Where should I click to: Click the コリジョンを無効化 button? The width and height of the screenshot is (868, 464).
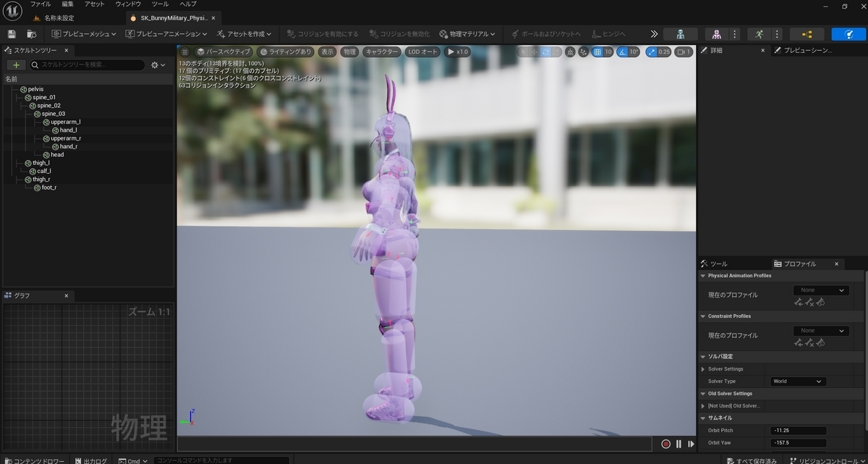(x=400, y=33)
